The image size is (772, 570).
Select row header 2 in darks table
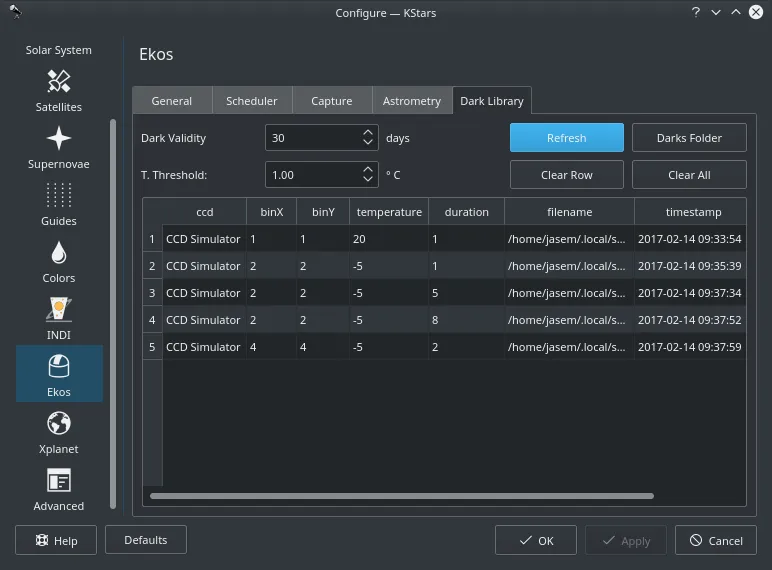152,266
